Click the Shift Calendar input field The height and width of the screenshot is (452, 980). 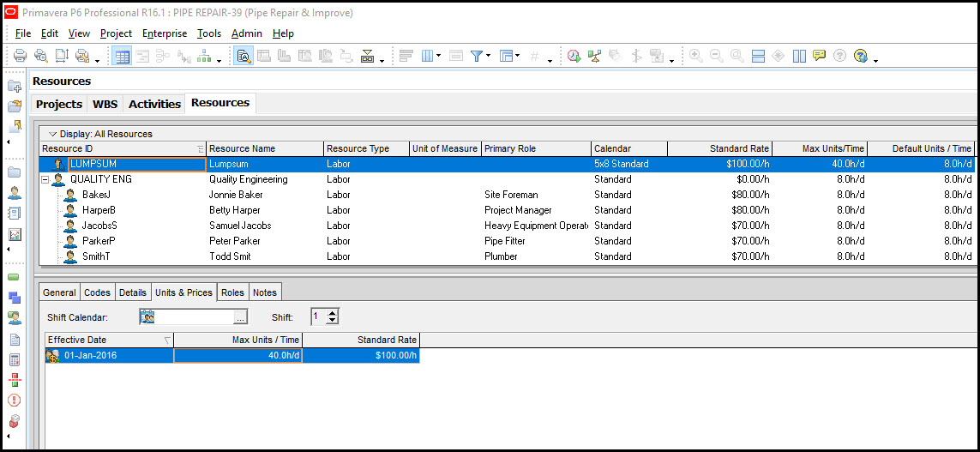pyautogui.click(x=193, y=317)
